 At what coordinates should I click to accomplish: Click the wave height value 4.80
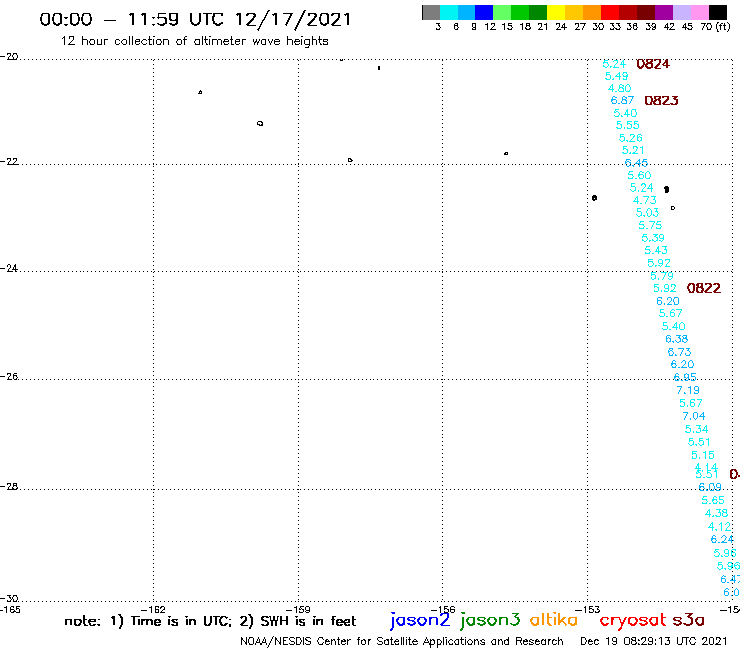[619, 88]
